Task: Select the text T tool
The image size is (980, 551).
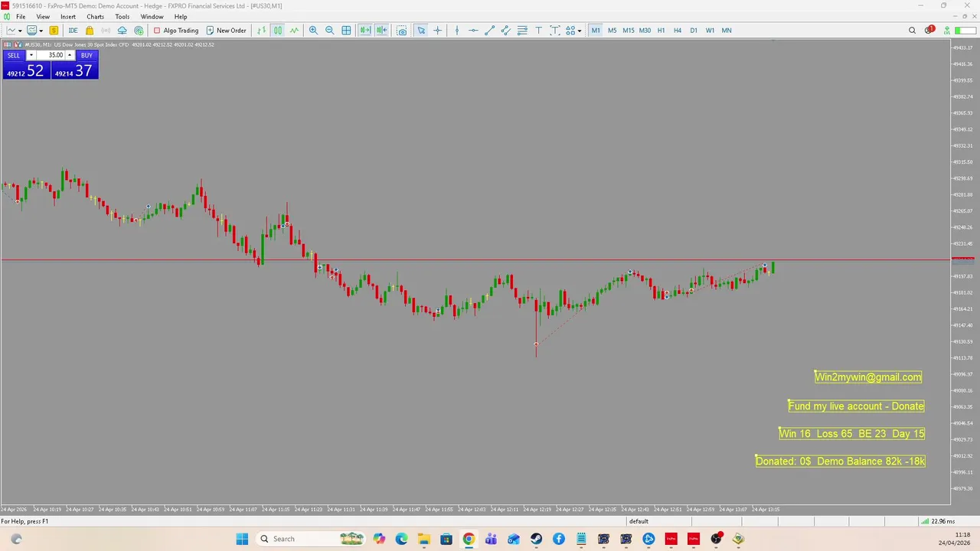Action: [539, 31]
